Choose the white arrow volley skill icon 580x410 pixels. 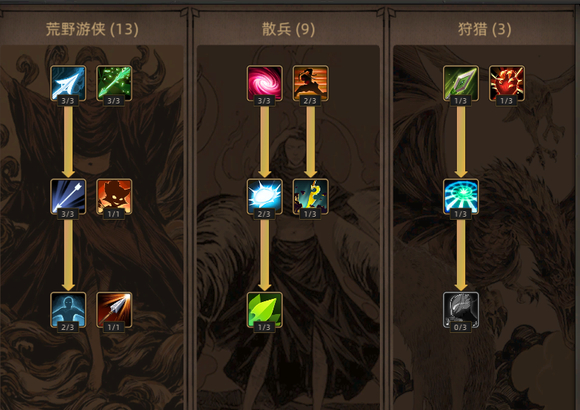[x=68, y=196]
